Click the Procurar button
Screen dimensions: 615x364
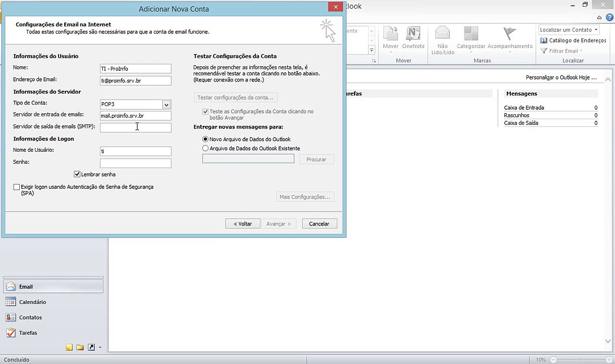(x=316, y=160)
